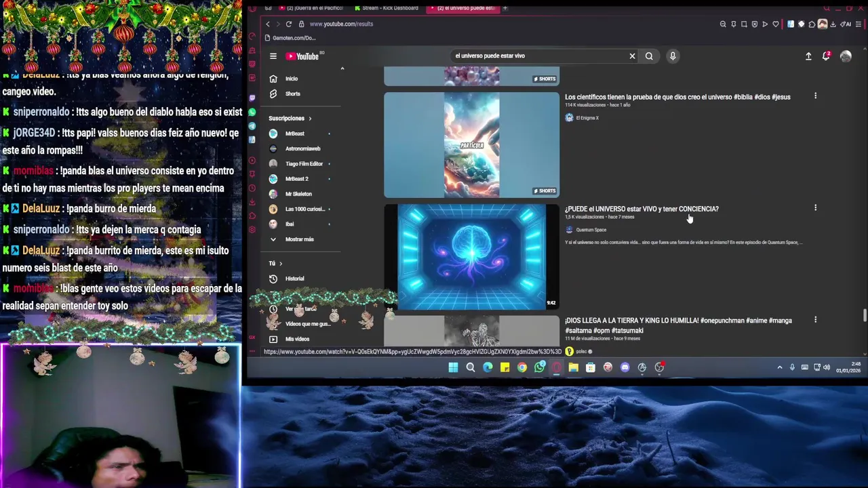Open options menu for Los científicos video

coord(815,96)
